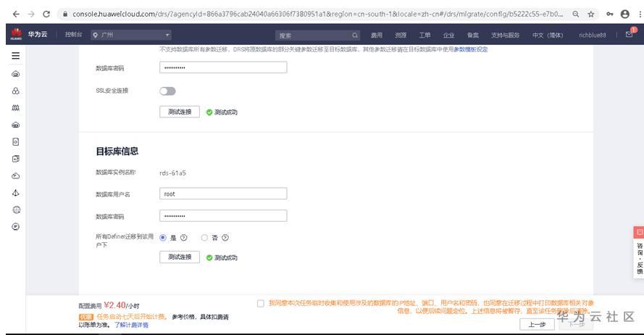Open the 中文 (简体) language selector
The width and height of the screenshot is (644, 335).
click(x=548, y=36)
